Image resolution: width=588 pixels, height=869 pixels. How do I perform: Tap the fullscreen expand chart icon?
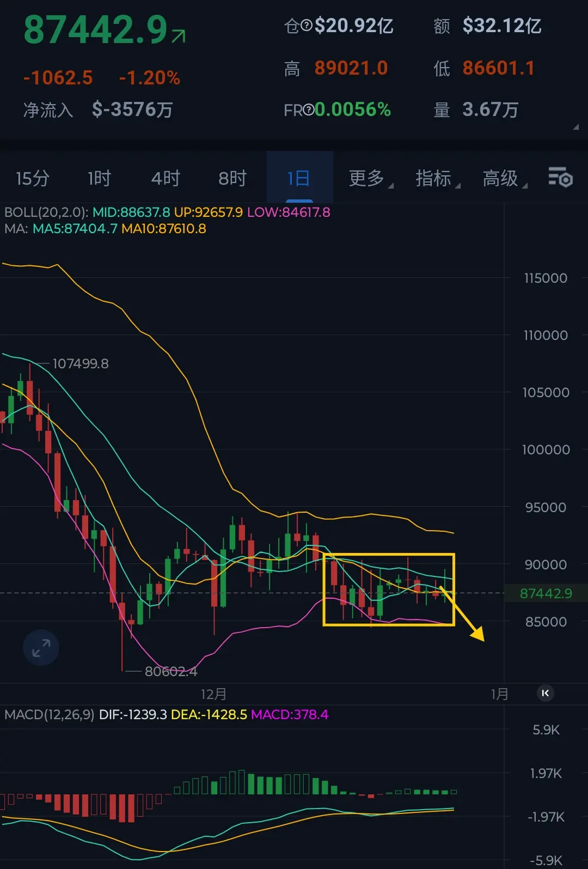41,648
